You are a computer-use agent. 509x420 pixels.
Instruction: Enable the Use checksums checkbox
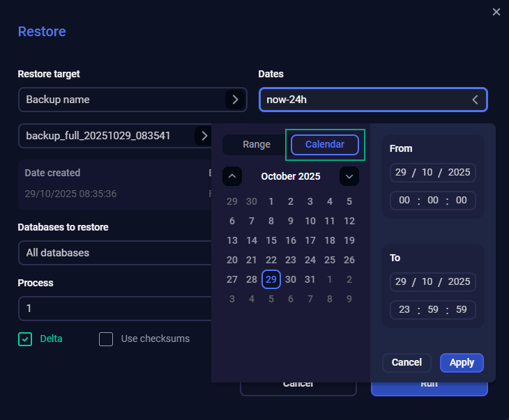click(106, 339)
